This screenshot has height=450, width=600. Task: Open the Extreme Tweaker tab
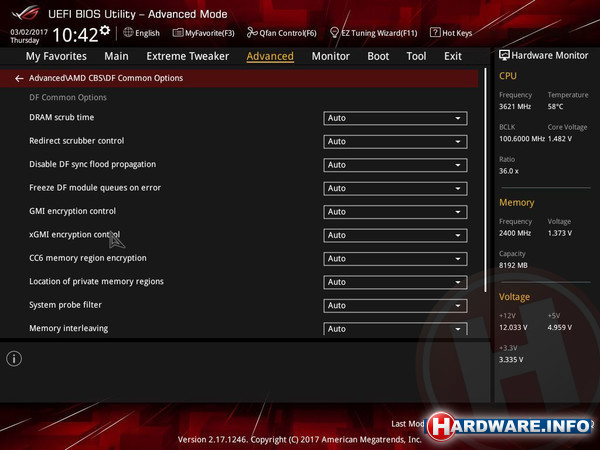tap(188, 56)
